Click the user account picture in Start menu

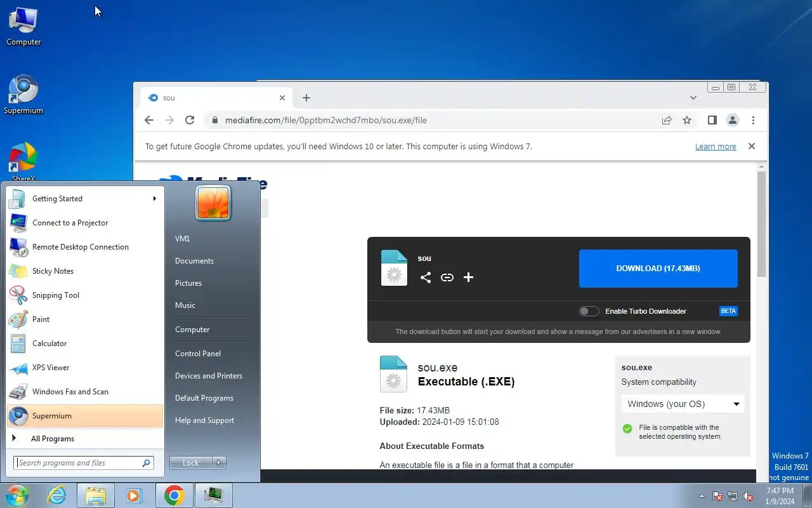tap(213, 203)
